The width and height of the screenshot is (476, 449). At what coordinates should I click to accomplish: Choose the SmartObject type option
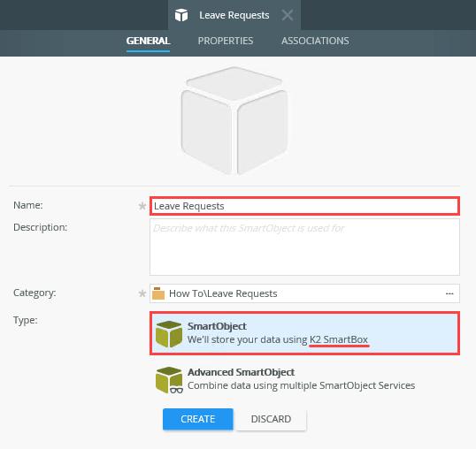point(304,333)
